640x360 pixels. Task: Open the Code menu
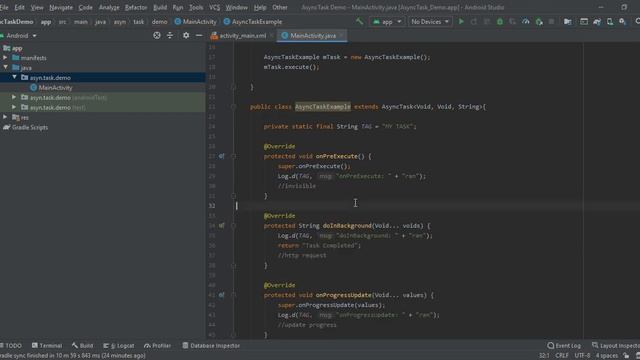click(85, 7)
